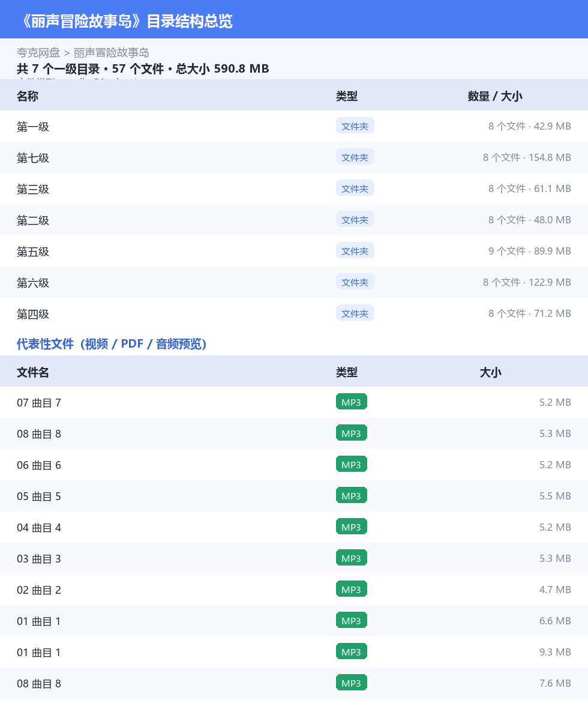Click the 文件夹 tag in 第七级 row
588x718 pixels.
point(355,157)
